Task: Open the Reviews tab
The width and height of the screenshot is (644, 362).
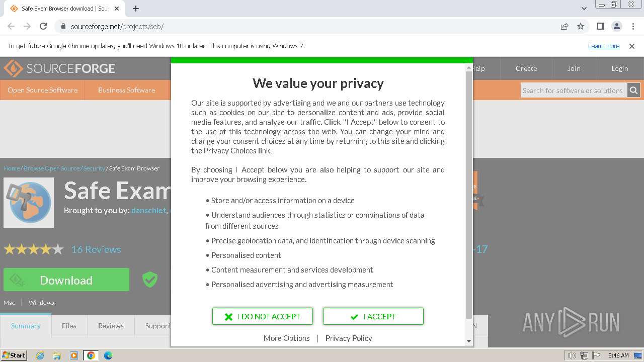Action: point(111,326)
